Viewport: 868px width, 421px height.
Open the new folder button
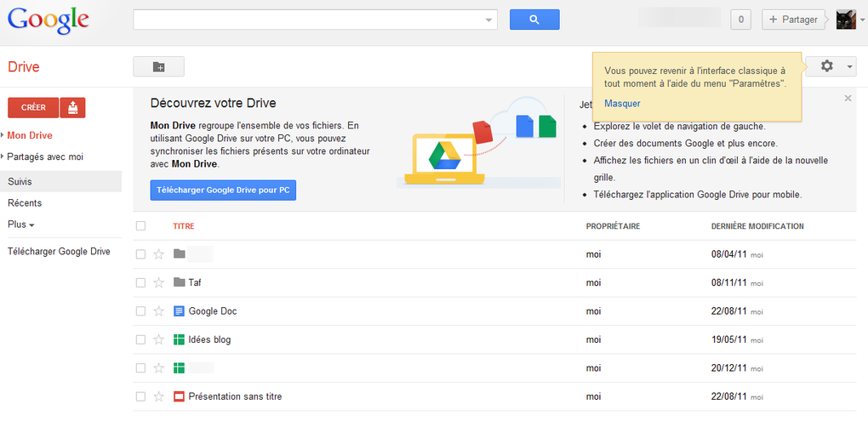click(x=159, y=66)
